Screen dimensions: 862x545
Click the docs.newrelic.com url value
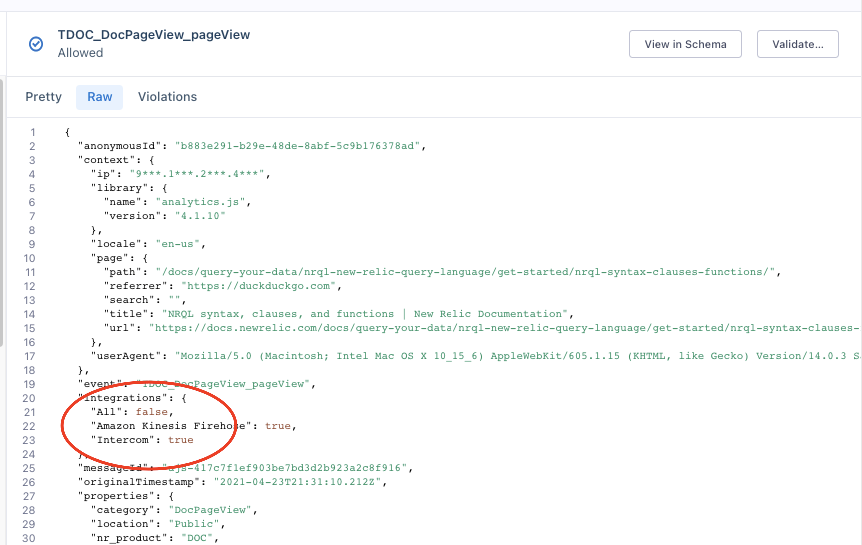(504, 328)
